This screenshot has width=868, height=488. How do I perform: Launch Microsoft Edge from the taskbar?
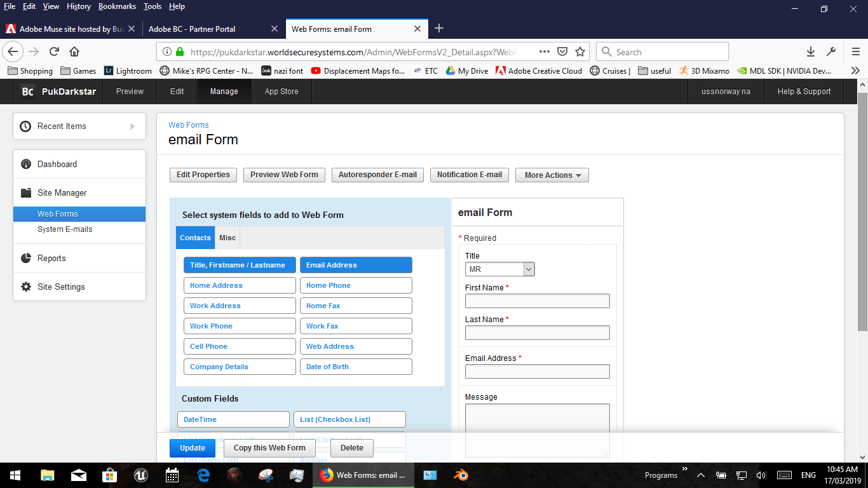coord(203,475)
